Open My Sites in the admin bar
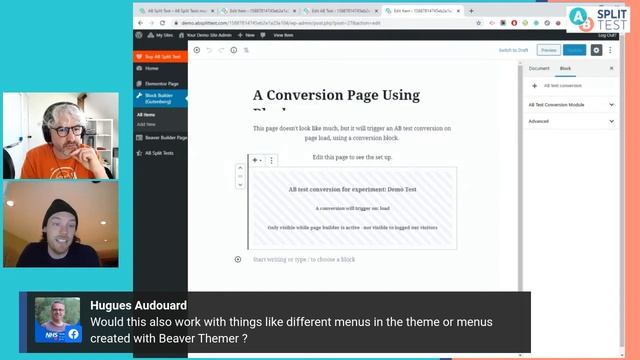 [x=160, y=35]
